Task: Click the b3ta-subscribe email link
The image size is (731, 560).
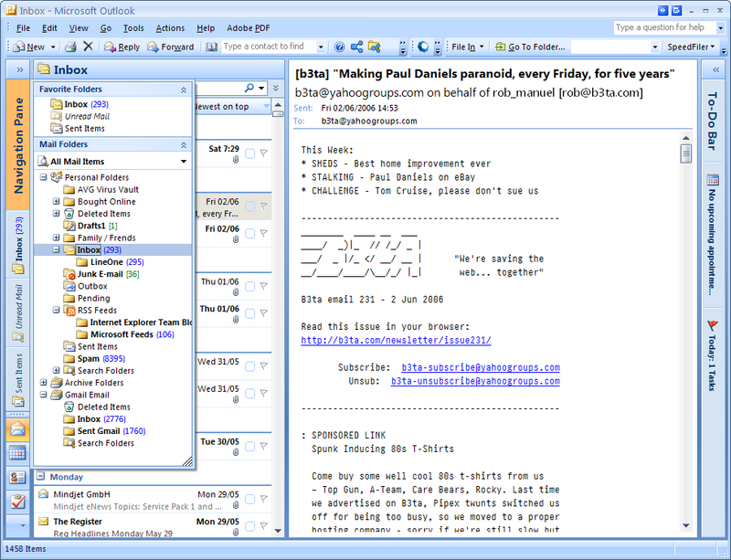Action: (481, 367)
